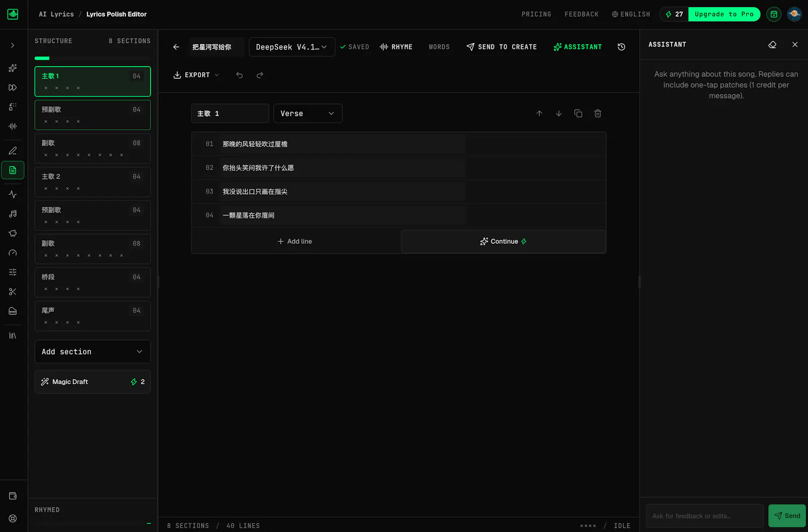Select the first 预副歌 section card
The height and width of the screenshot is (532, 808).
coord(92,115)
